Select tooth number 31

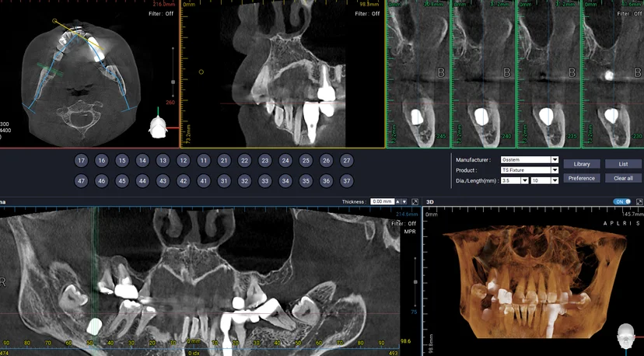point(224,181)
